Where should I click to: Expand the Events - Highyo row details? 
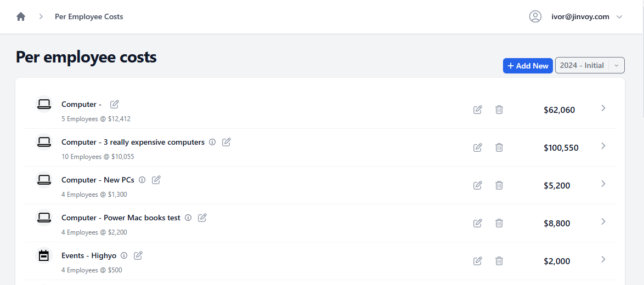click(x=603, y=259)
